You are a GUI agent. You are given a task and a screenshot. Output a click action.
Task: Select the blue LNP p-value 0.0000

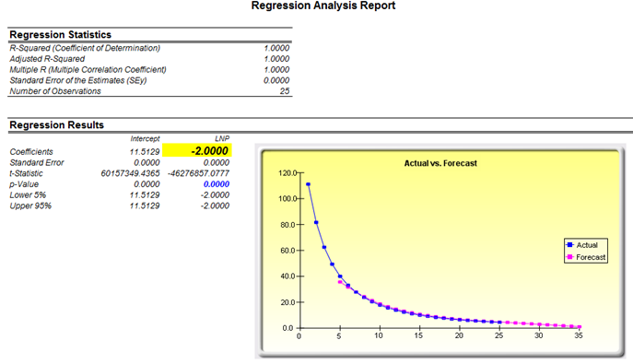(x=217, y=184)
